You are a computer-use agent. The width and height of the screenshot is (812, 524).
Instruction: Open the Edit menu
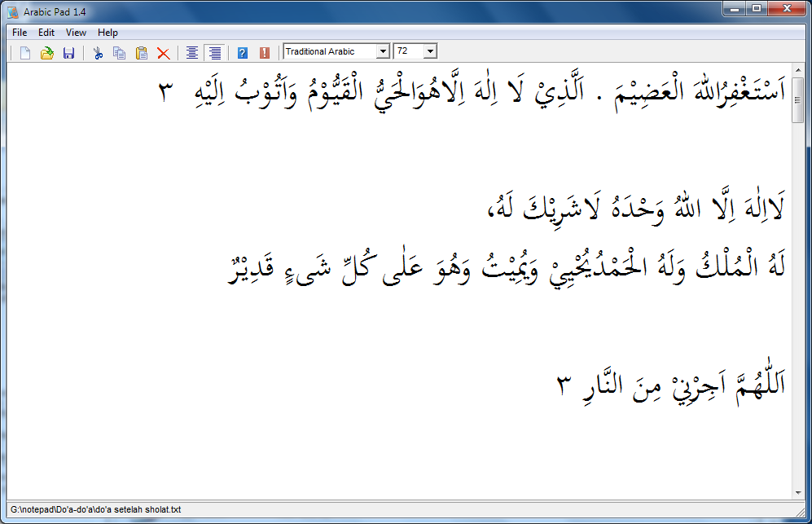tap(46, 32)
